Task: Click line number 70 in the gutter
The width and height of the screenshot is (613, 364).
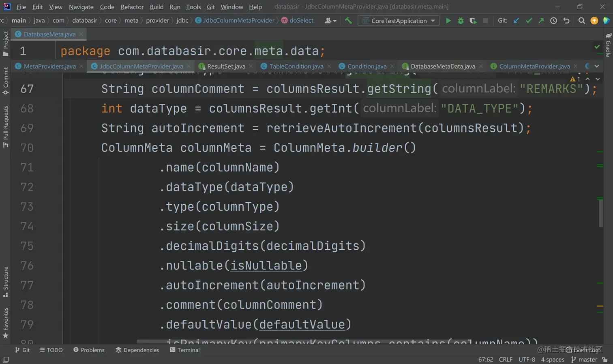Action: pyautogui.click(x=27, y=148)
